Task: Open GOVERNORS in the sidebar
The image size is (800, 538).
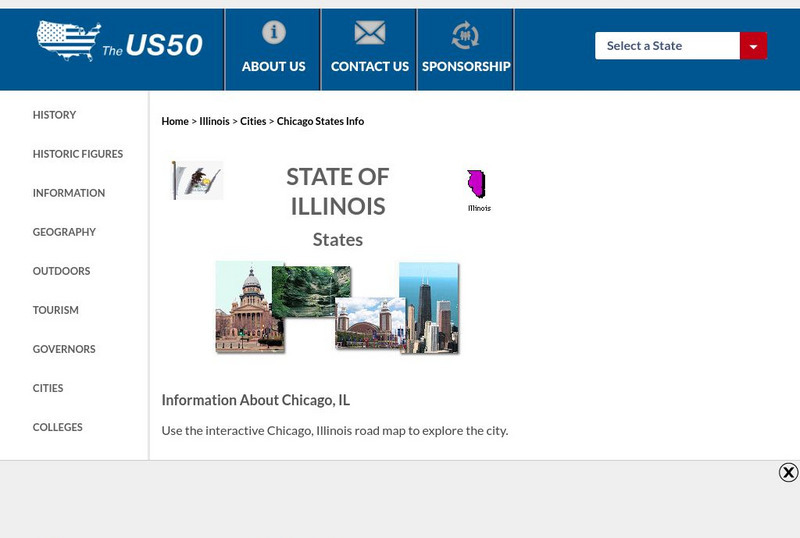Action: click(x=64, y=349)
